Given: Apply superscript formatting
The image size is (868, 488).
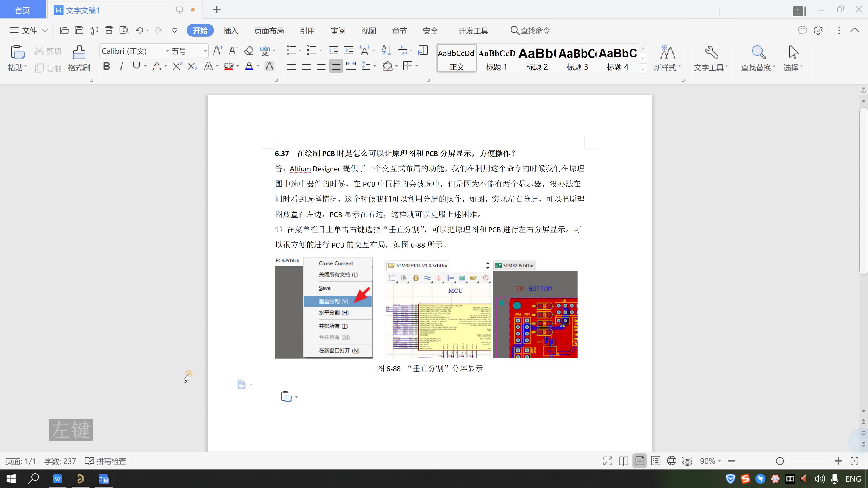Looking at the screenshot, I should tap(177, 66).
